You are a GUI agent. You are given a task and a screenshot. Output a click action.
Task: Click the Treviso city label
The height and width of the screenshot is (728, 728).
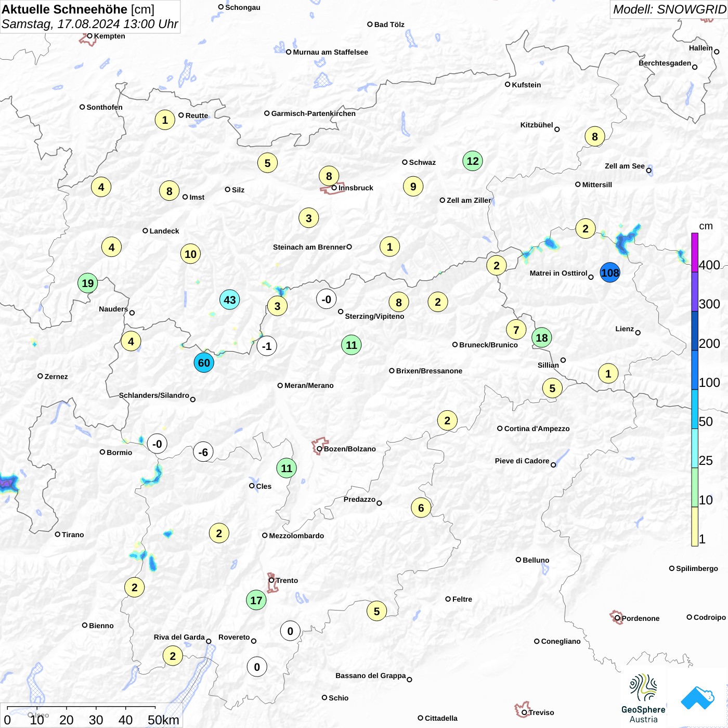click(x=541, y=712)
